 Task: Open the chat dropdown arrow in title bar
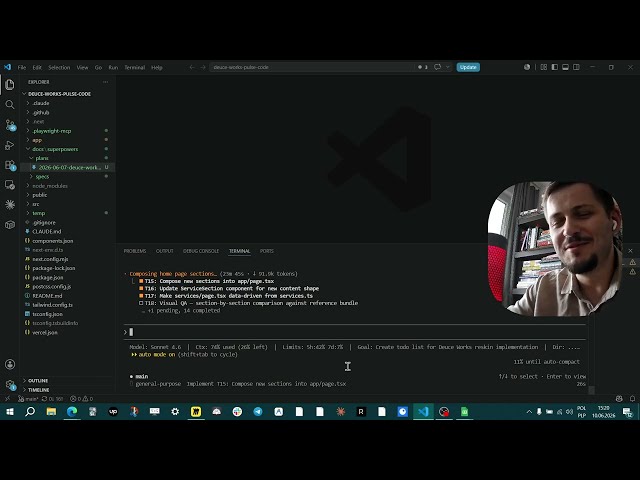448,67
